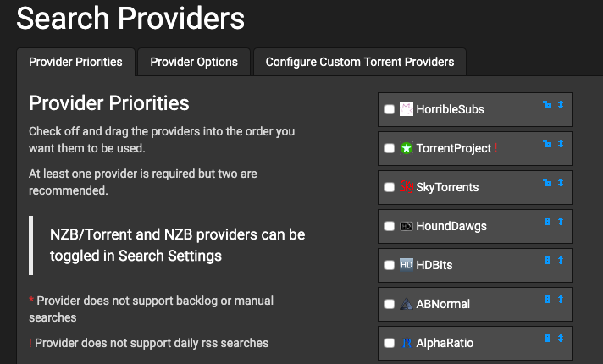Click the up-down sort arrow on SkyTorrents row

tap(561, 183)
